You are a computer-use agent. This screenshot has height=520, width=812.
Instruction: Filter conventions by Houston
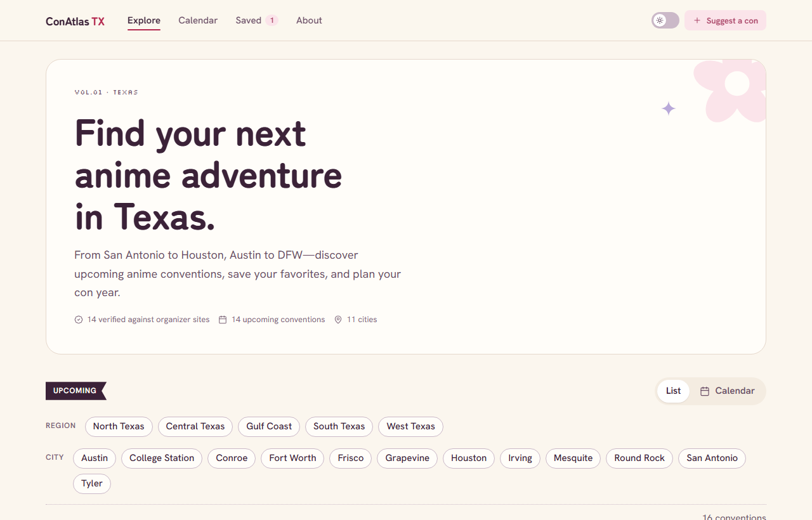(469, 458)
